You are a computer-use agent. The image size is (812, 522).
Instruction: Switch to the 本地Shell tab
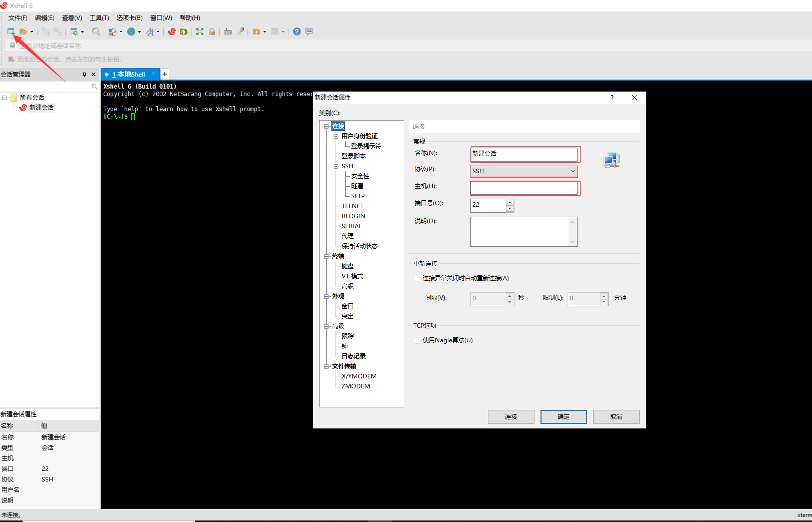(129, 74)
